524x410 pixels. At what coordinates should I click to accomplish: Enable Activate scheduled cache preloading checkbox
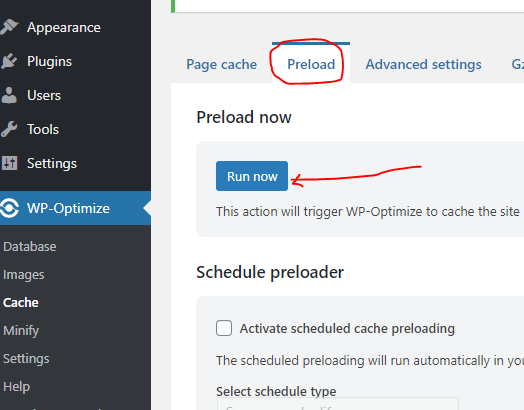coord(224,328)
